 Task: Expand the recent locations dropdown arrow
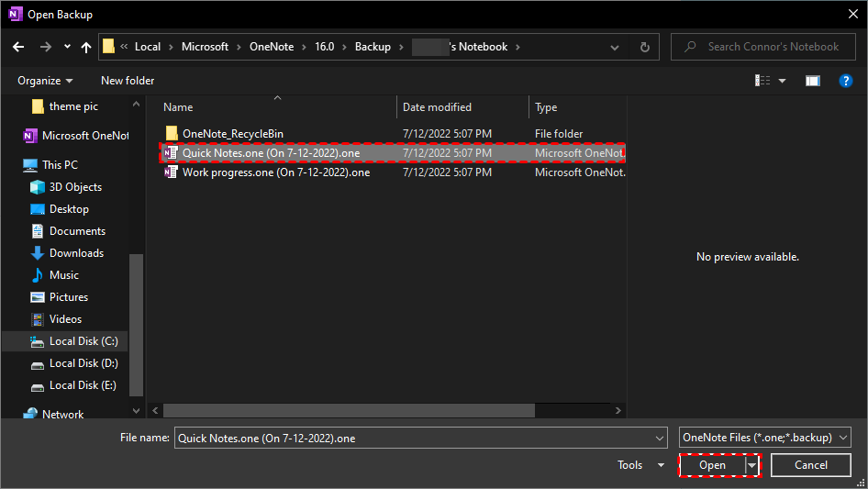click(67, 47)
